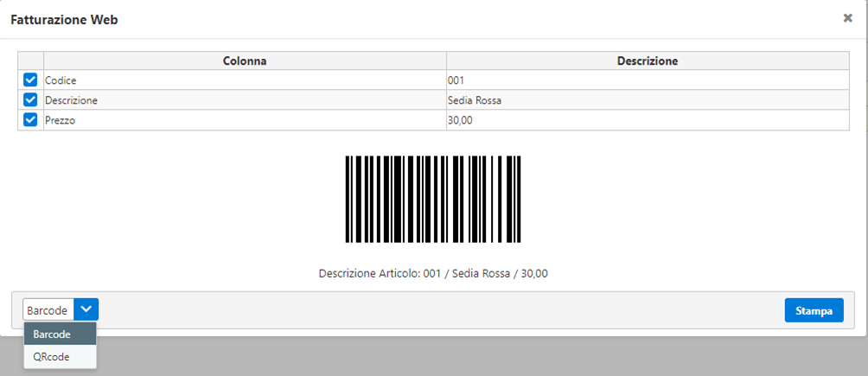
Task: Open the code type dropdown arrow
Action: click(x=86, y=309)
